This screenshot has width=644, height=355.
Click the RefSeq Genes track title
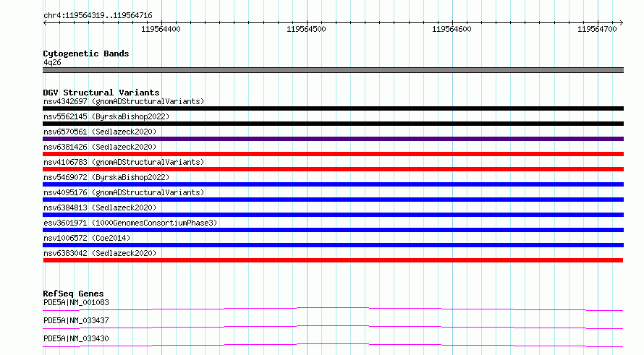coord(73,294)
